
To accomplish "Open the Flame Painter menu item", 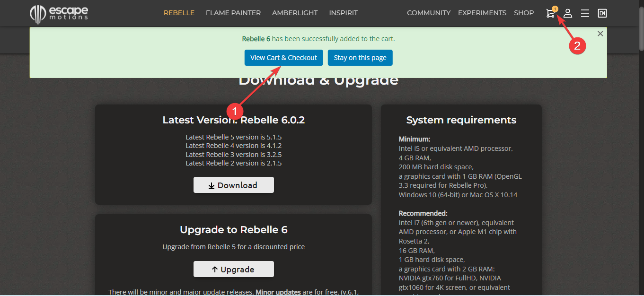I will pos(233,13).
